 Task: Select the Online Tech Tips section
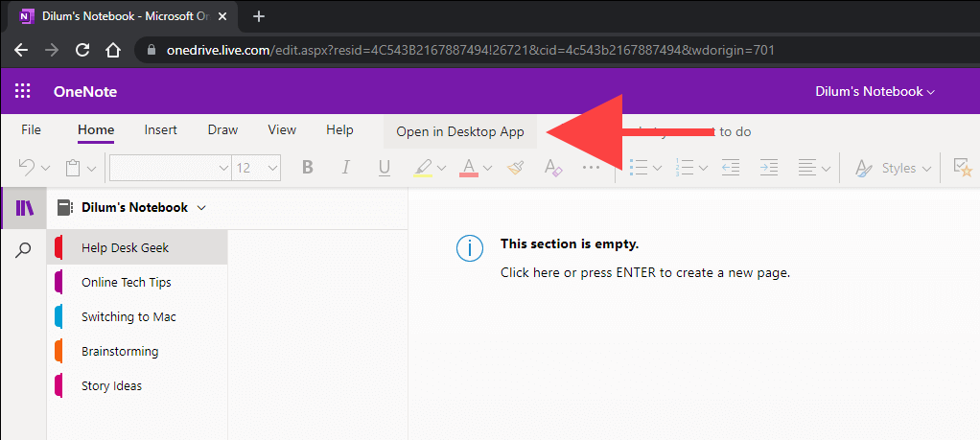tap(137, 282)
